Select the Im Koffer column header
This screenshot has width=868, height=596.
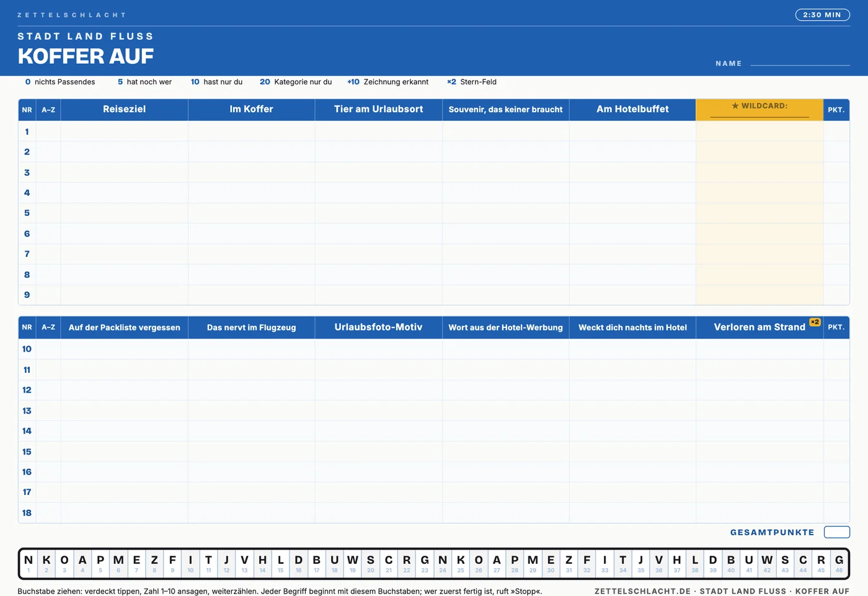point(251,109)
